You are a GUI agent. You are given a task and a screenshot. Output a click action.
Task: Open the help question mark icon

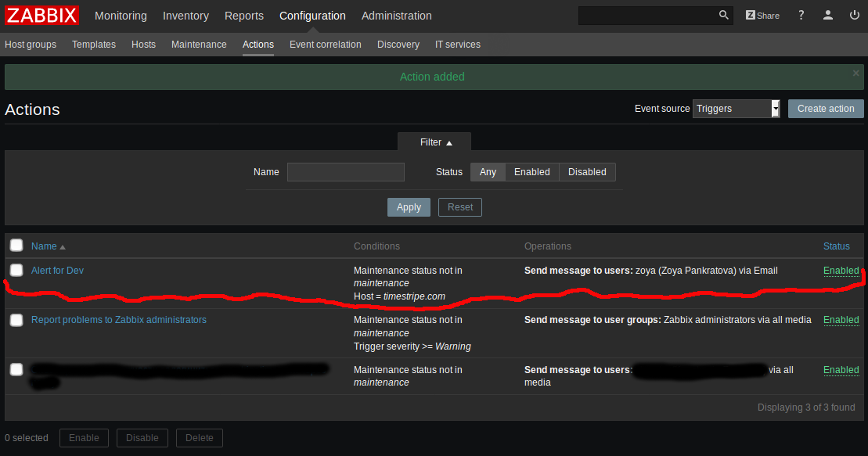(801, 16)
